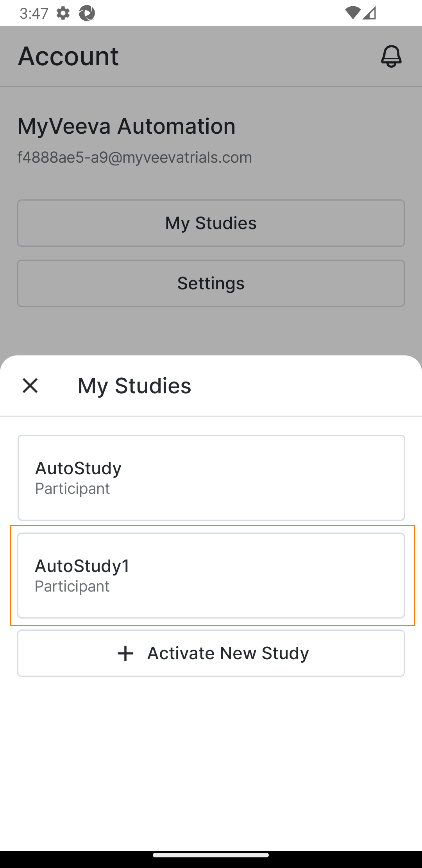Tap the Wi-Fi signal icon
The height and width of the screenshot is (868, 422).
(x=352, y=13)
